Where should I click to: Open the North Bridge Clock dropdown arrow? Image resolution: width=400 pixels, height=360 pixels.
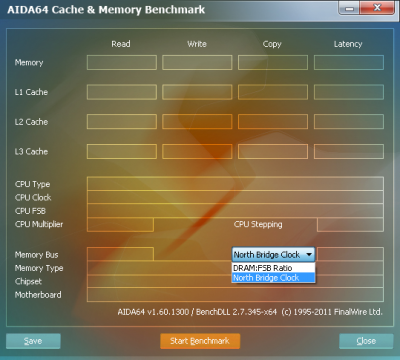coord(309,255)
